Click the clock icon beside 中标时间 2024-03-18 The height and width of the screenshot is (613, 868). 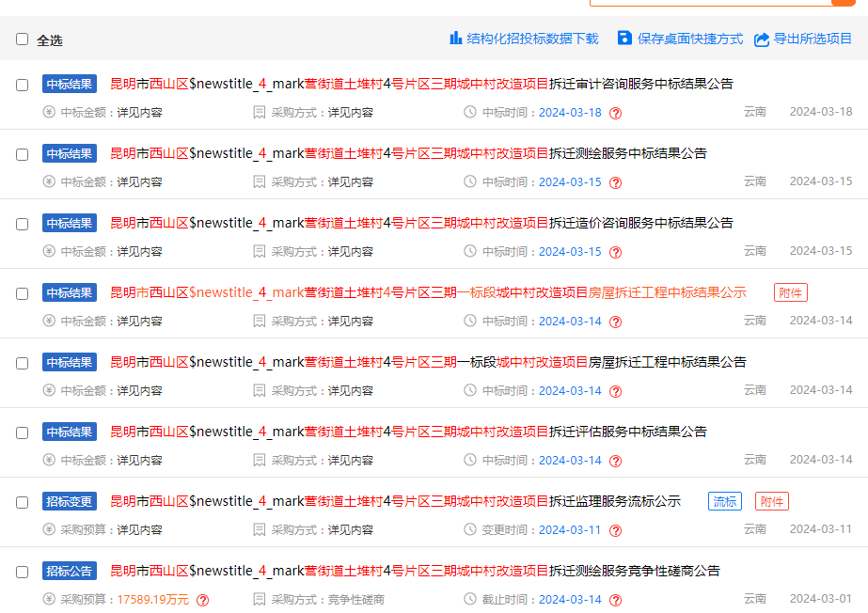click(470, 112)
